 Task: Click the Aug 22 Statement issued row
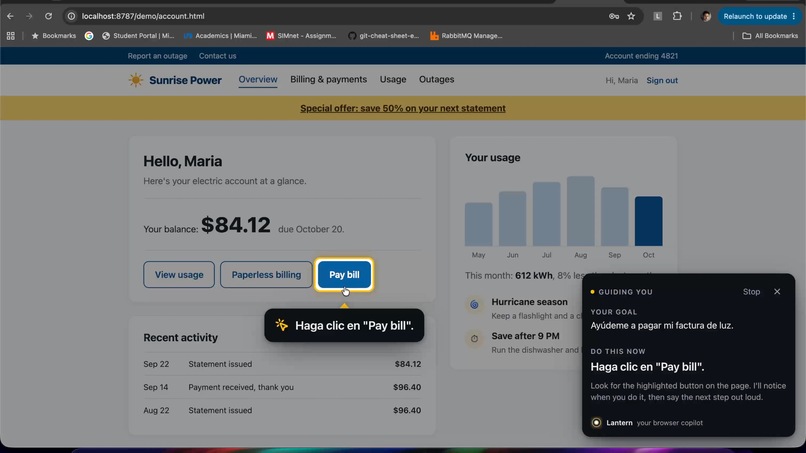point(282,410)
